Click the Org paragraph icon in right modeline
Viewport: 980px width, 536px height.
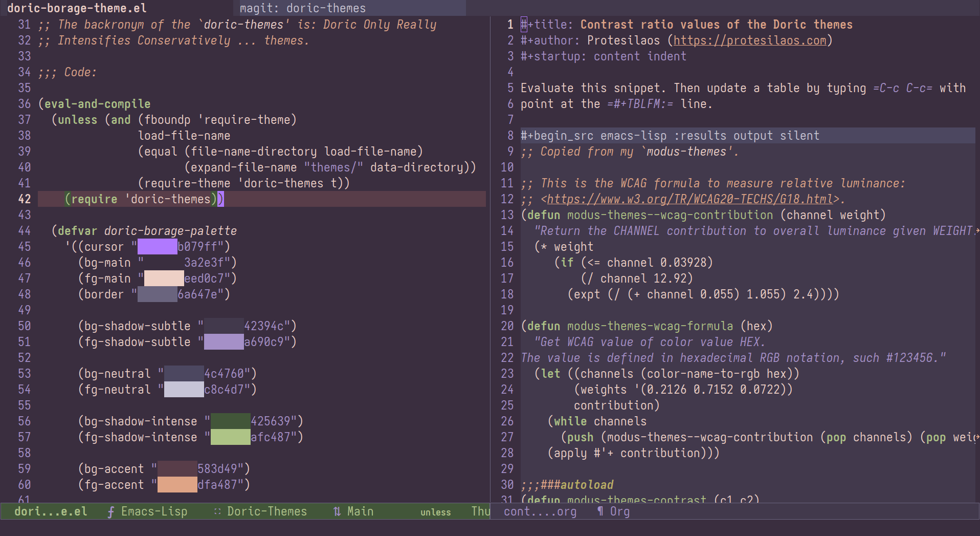[x=600, y=511]
